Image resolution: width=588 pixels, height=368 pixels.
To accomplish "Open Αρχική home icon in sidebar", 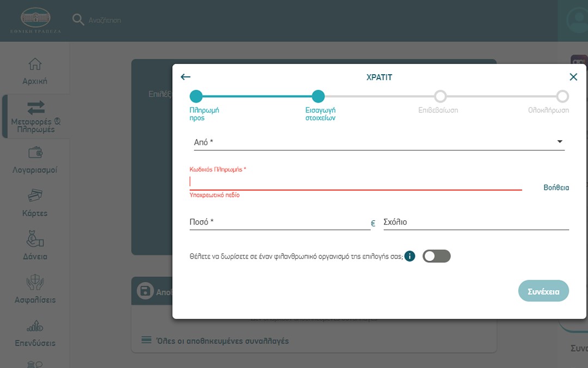I will (35, 64).
